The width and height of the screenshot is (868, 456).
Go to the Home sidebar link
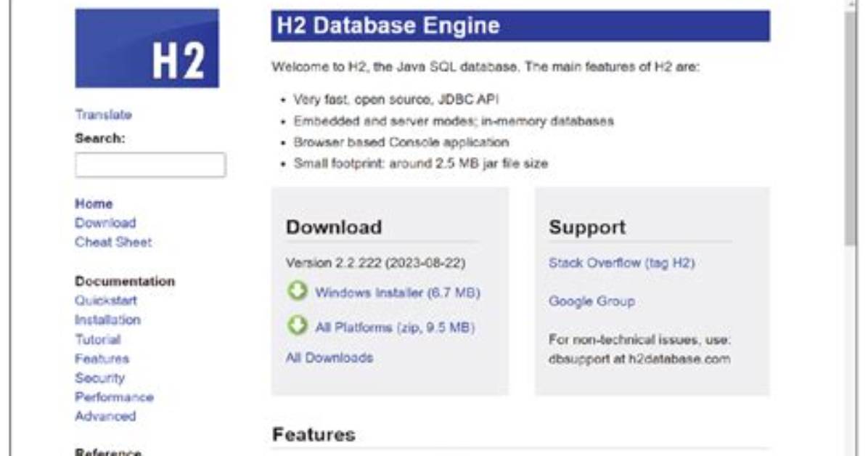click(x=94, y=204)
